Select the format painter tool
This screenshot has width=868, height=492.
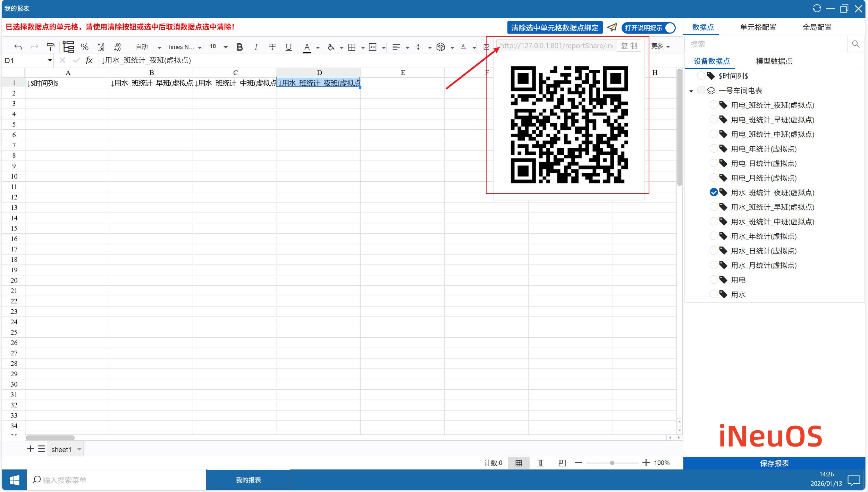pyautogui.click(x=51, y=47)
